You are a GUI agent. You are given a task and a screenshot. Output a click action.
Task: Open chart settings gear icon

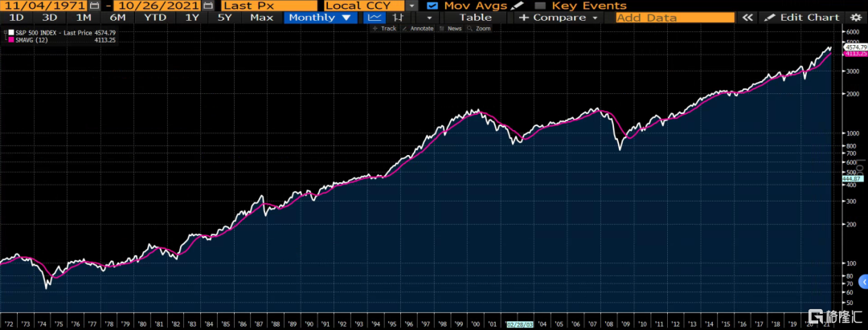854,17
